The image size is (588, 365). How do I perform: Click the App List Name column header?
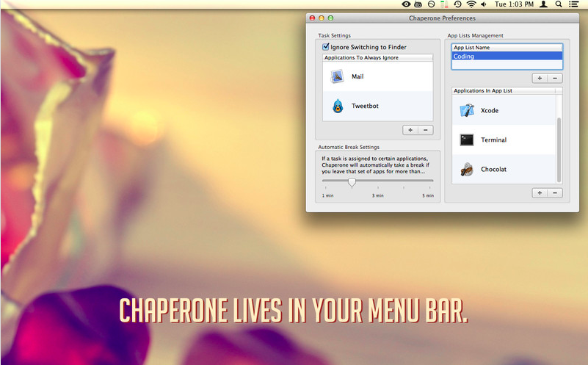(x=507, y=48)
